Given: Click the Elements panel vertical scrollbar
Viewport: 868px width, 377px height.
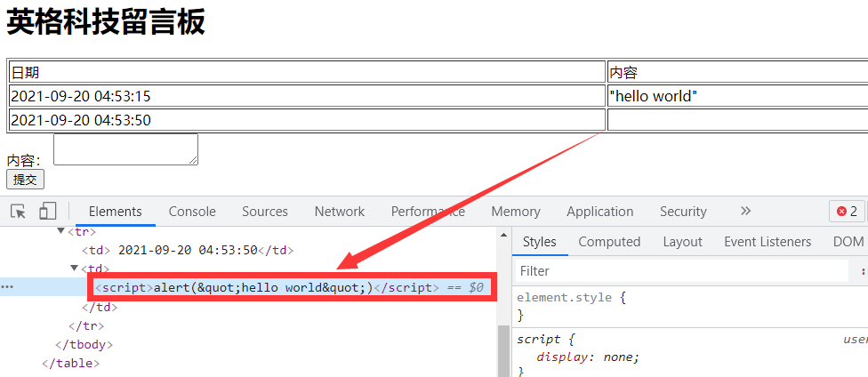Looking at the screenshot, I should pos(503,351).
